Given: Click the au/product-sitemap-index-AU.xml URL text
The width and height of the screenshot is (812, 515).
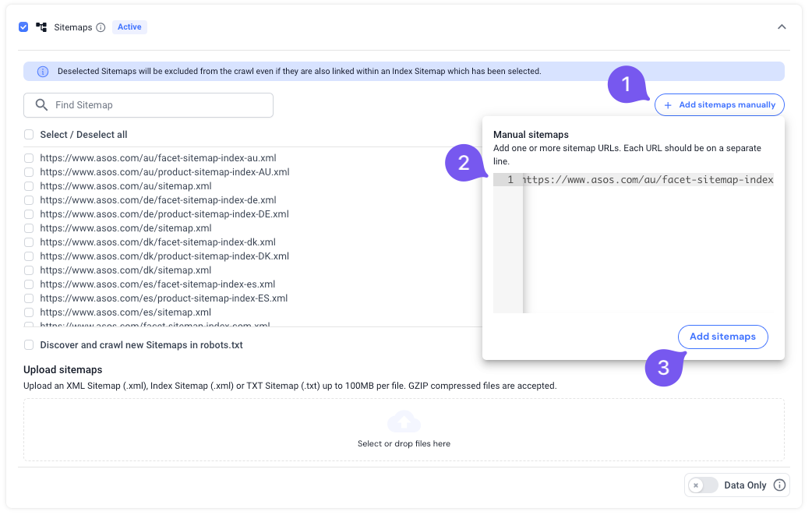Looking at the screenshot, I should pos(164,172).
